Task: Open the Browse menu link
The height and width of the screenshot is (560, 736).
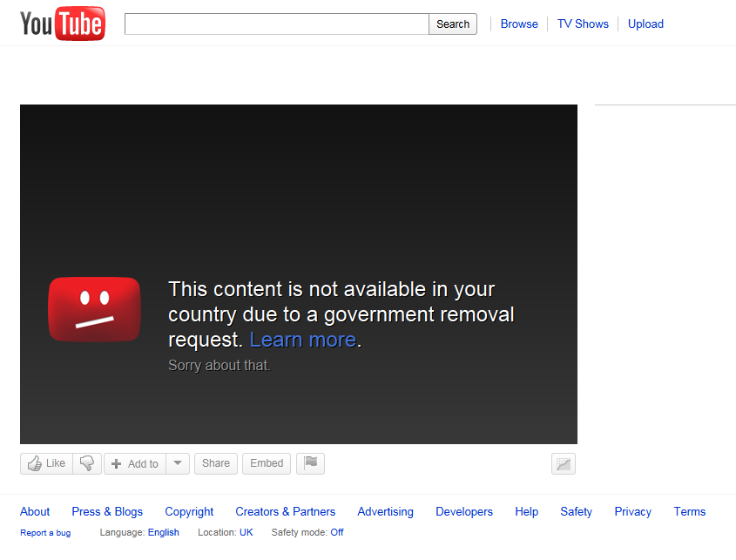Action: [x=519, y=24]
